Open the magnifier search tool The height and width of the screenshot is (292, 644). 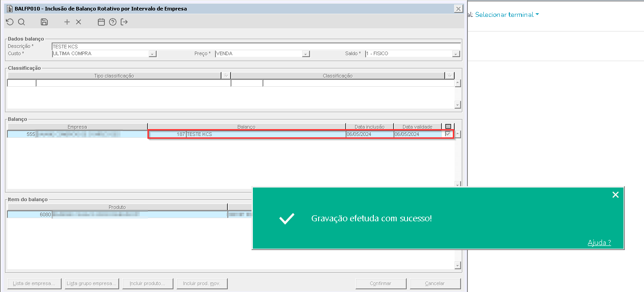click(21, 22)
